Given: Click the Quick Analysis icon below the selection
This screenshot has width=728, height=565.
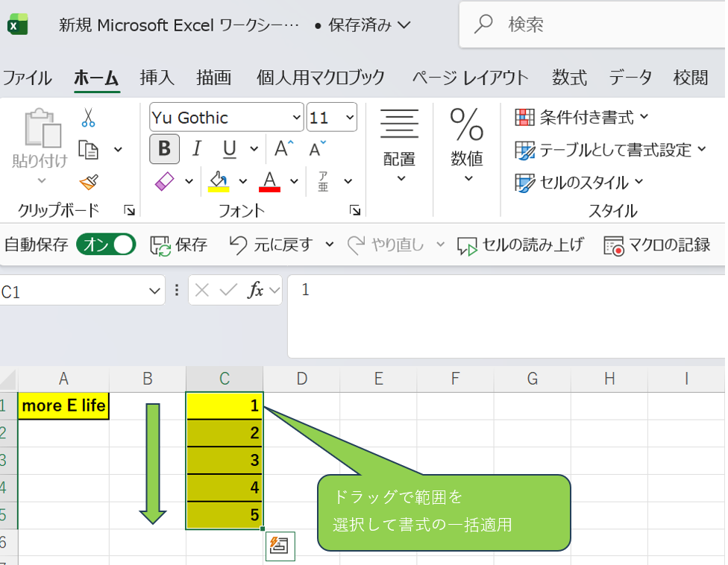Looking at the screenshot, I should click(x=280, y=546).
